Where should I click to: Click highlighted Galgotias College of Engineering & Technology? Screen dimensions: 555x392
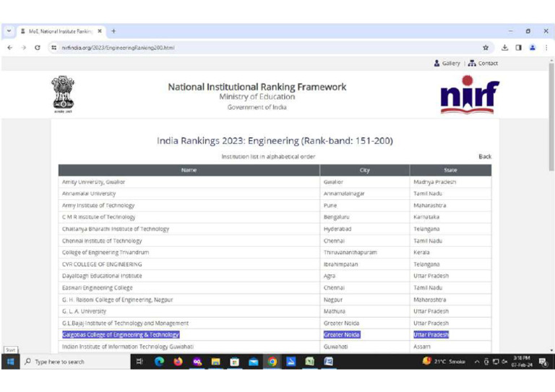(x=121, y=335)
